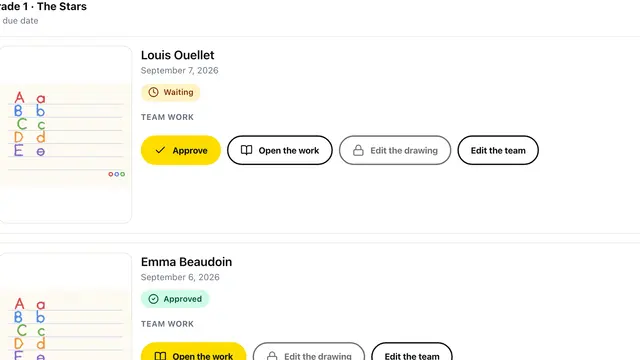Viewport: 640px width, 360px height.
Task: Click Edit the drawing for Louis Ouellet
Action: coord(395,150)
